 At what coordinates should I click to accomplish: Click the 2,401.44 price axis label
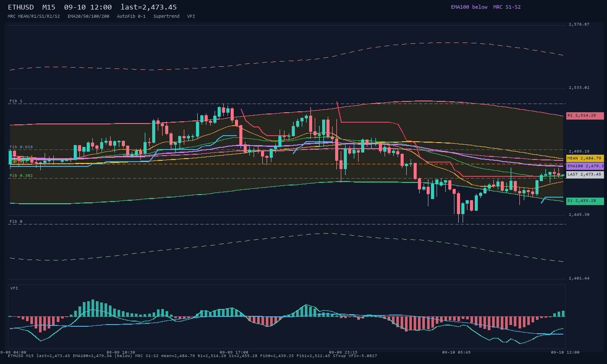[x=579, y=278]
